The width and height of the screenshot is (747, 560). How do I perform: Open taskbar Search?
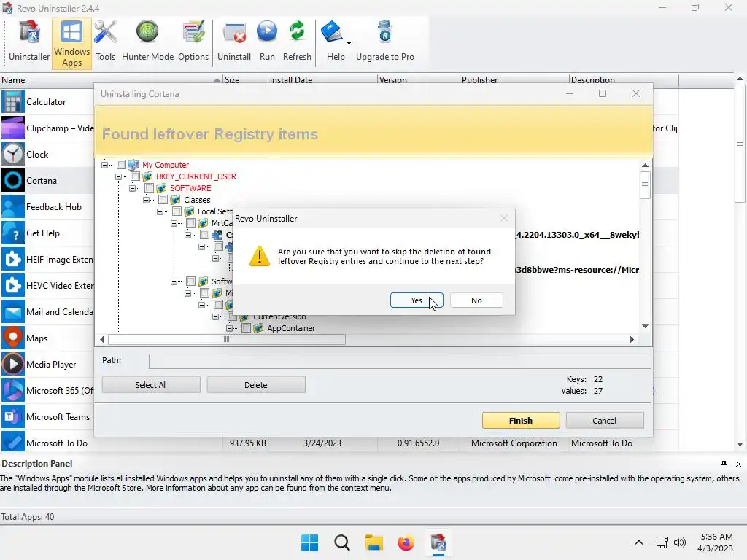point(342,542)
